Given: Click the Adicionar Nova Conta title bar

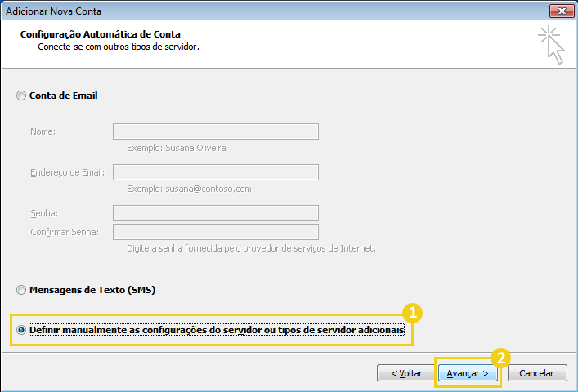Looking at the screenshot, I should tap(245, 11).
